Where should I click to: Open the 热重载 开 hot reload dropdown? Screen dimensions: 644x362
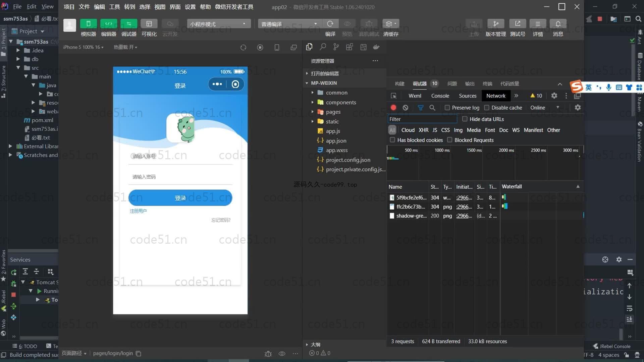(125, 47)
